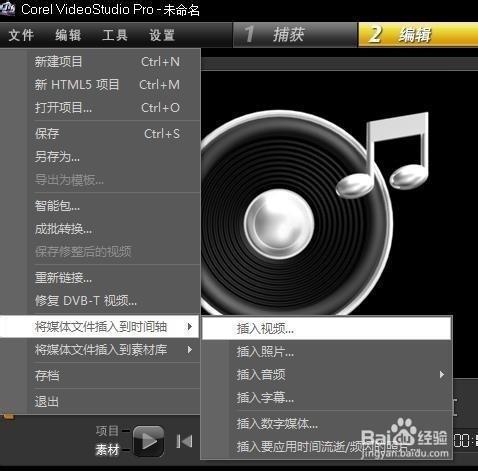Switch to the 1 捕获 step tab
478x471 pixels.
[295, 35]
